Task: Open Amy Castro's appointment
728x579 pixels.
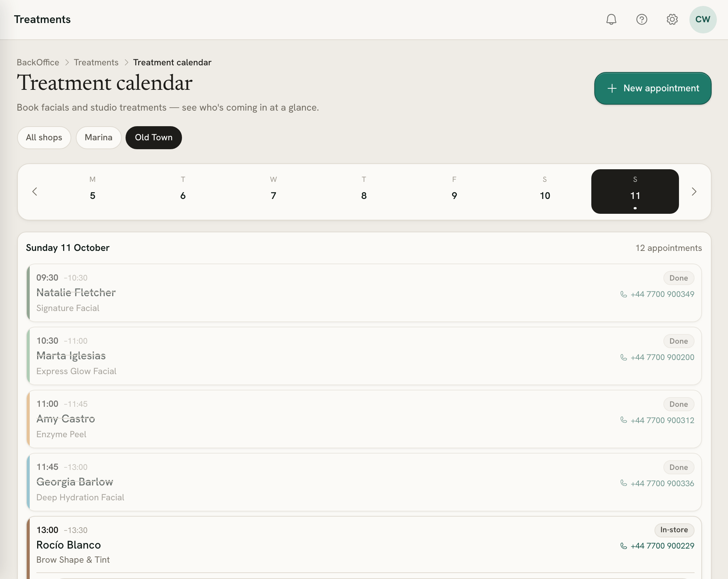Action: pos(364,419)
